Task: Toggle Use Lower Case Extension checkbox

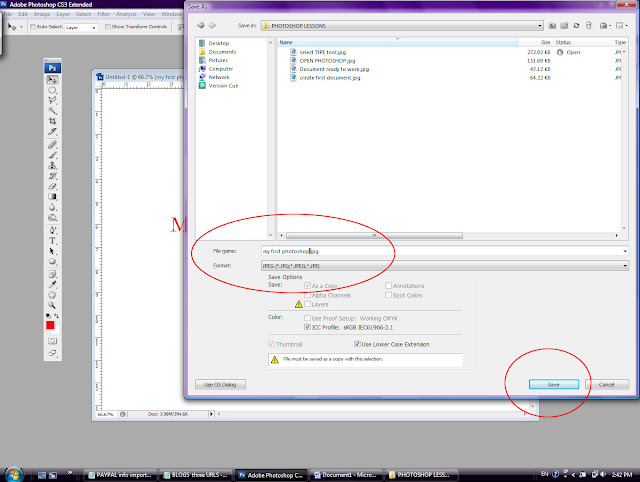Action: pos(357,344)
